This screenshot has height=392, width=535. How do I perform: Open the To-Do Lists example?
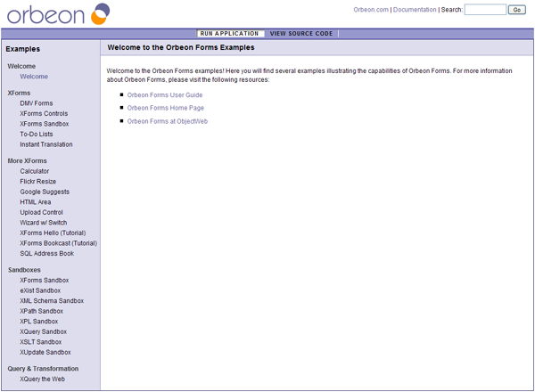[x=37, y=135]
